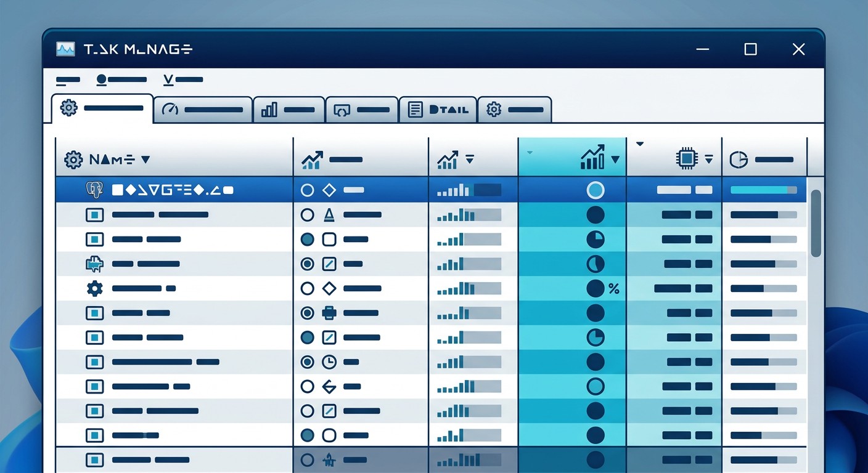Image resolution: width=868 pixels, height=473 pixels.
Task: Click the last-column usage bar in the puzzle-piece row
Action: point(763,264)
